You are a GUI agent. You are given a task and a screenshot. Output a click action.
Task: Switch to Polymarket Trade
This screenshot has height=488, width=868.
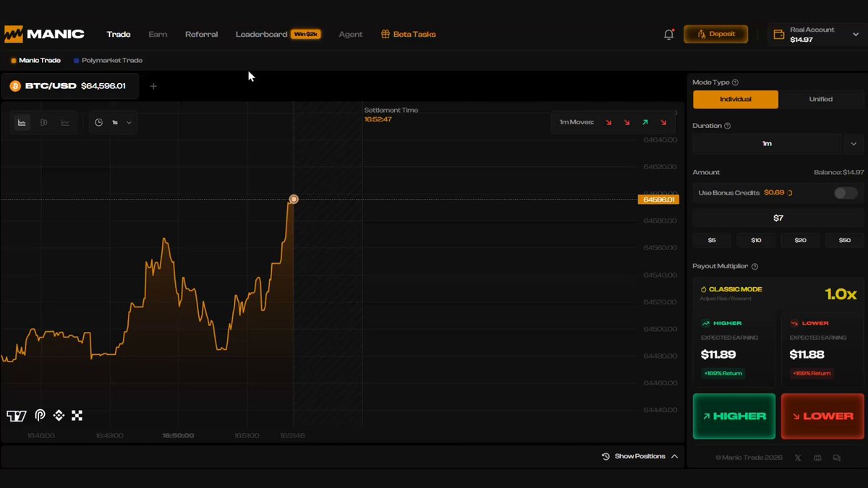pos(108,61)
